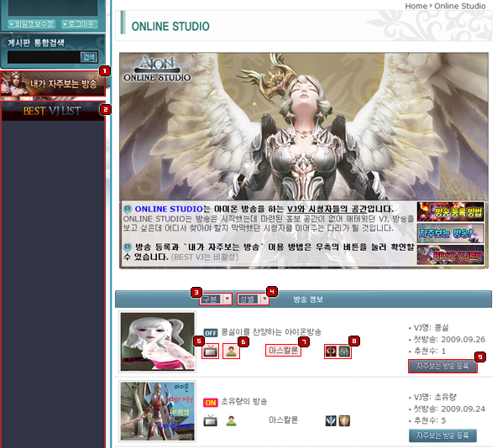Screen dimensions: 497x448
Task: Click the Online Studio breadcrumb link
Action: point(460,6)
